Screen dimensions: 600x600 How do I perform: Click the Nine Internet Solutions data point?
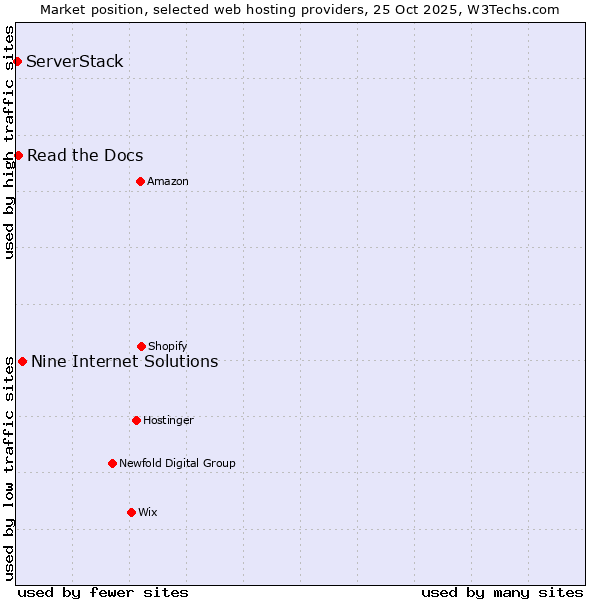coord(22,361)
